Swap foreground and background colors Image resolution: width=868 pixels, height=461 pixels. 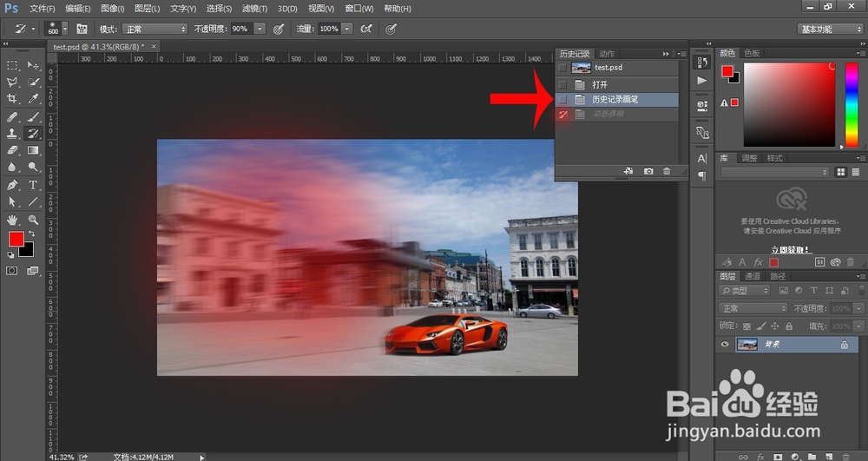pyautogui.click(x=31, y=234)
